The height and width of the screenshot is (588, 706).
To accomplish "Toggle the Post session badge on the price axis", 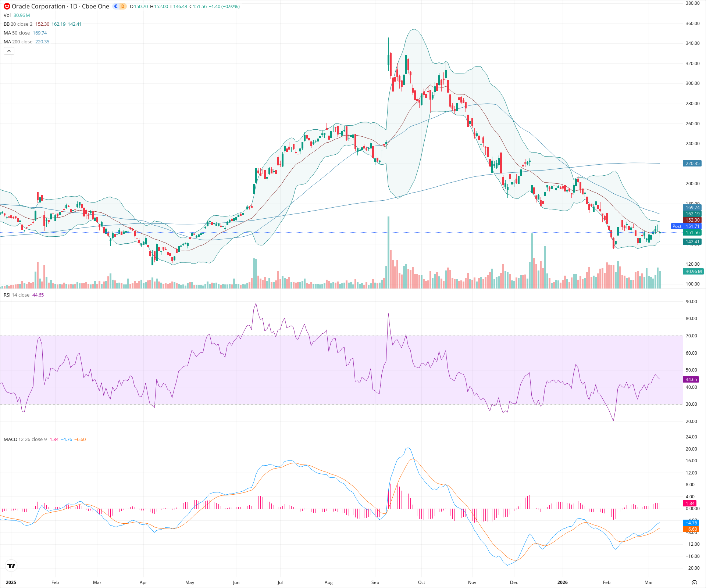I will (677, 226).
